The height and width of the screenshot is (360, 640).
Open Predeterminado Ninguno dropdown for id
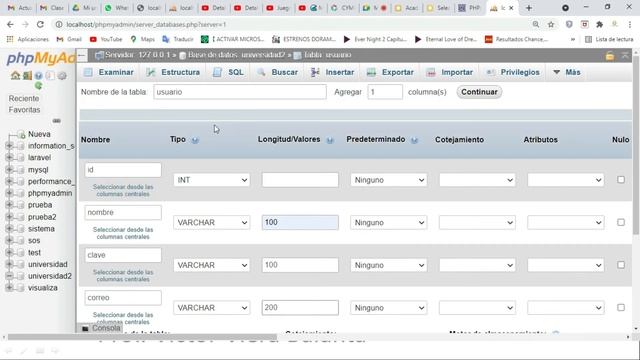pyautogui.click(x=389, y=180)
